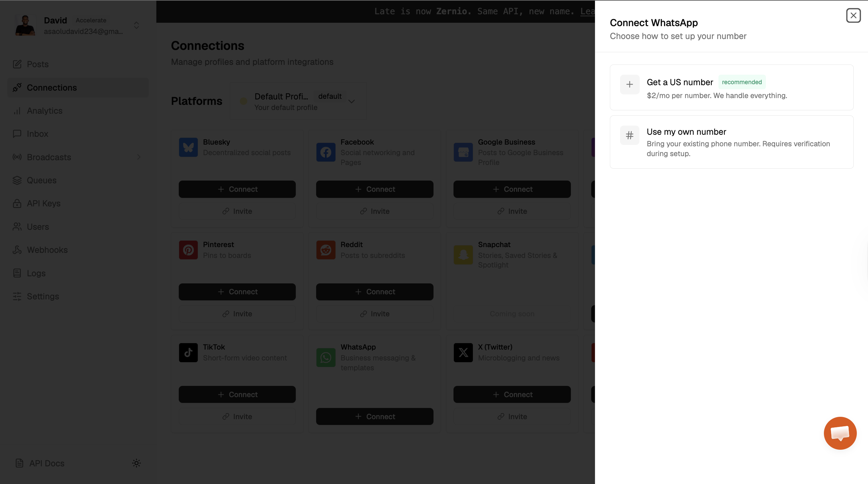Connect a Facebook account
Viewport: 868px width, 484px height.
(x=374, y=189)
